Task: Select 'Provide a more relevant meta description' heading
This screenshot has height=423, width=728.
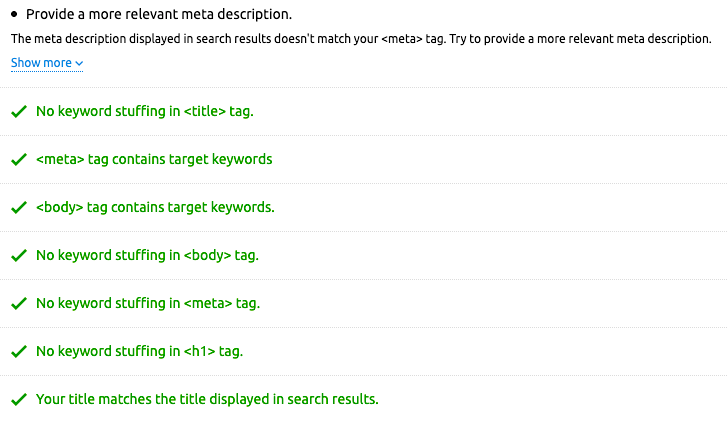Action: [x=159, y=15]
